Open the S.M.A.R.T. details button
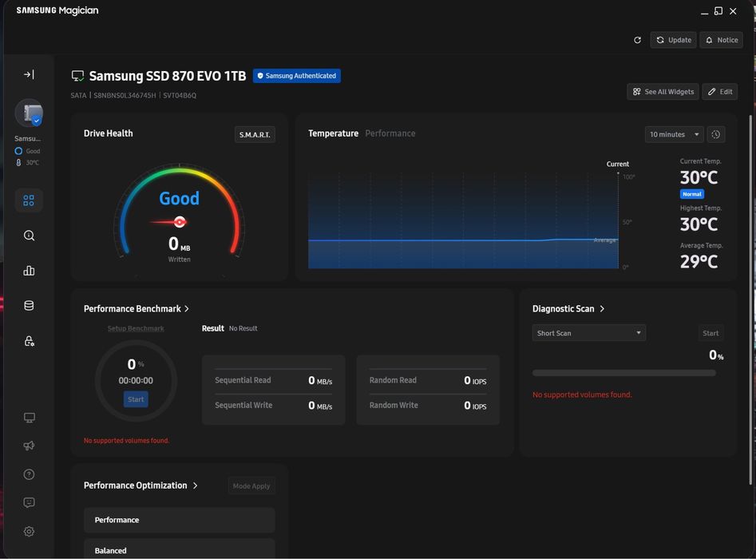Viewport: 756px width, 559px height. (x=255, y=135)
